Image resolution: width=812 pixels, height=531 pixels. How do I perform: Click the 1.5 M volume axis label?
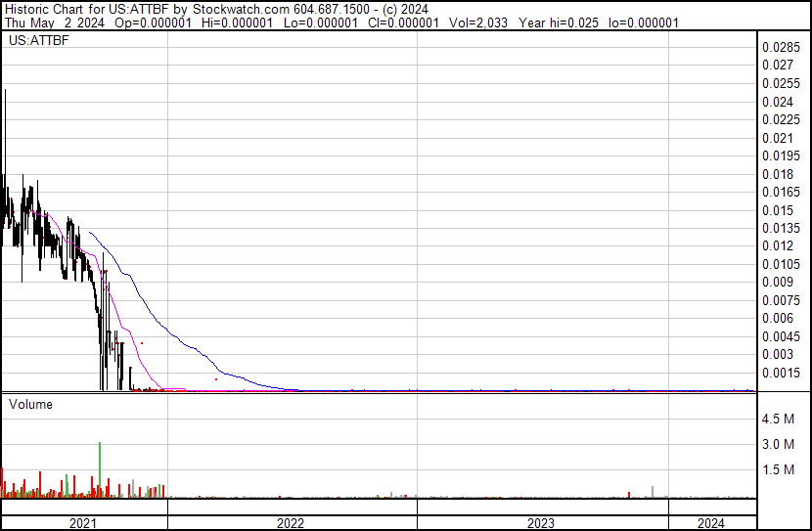(x=778, y=470)
